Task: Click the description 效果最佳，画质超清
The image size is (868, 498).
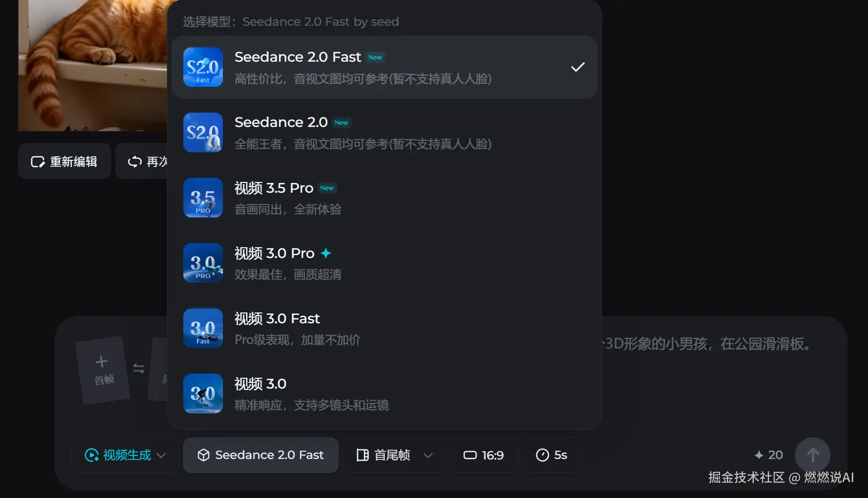Action: pyautogui.click(x=288, y=274)
